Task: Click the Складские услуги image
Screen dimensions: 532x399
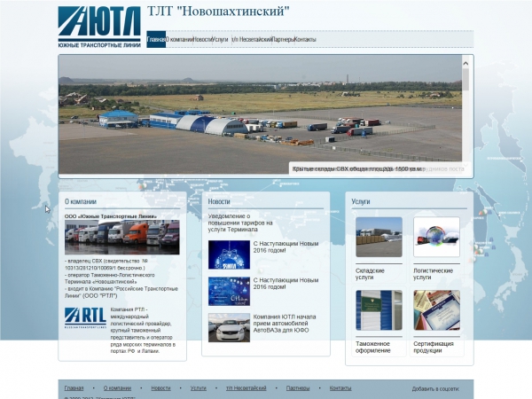Action: [x=379, y=237]
